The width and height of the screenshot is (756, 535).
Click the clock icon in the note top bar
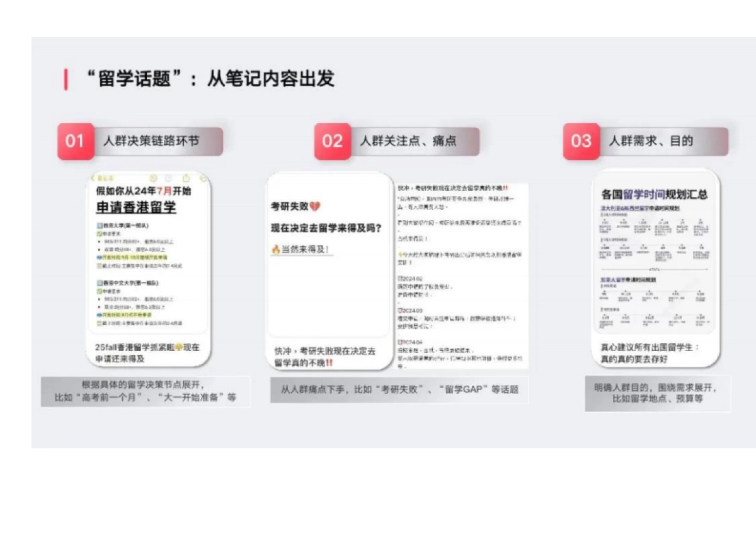(168, 178)
